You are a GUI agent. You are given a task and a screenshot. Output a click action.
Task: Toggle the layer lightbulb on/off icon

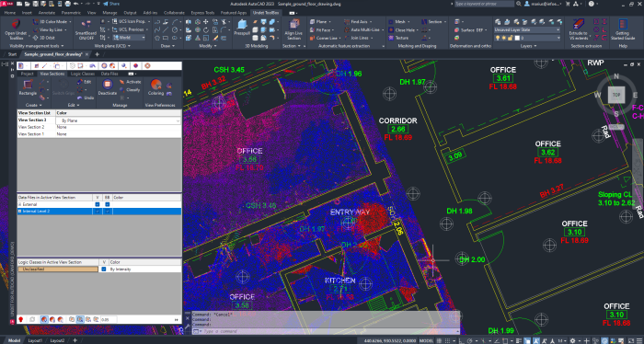tap(498, 38)
